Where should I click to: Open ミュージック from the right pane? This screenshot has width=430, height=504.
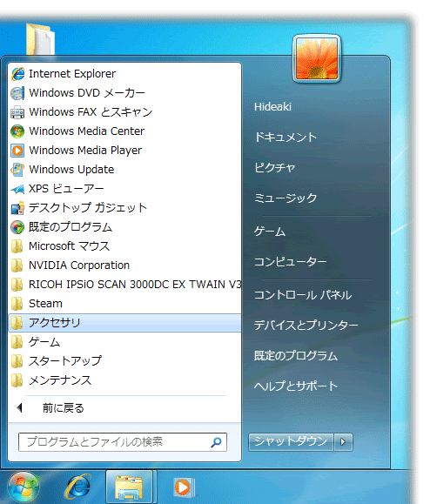[286, 198]
